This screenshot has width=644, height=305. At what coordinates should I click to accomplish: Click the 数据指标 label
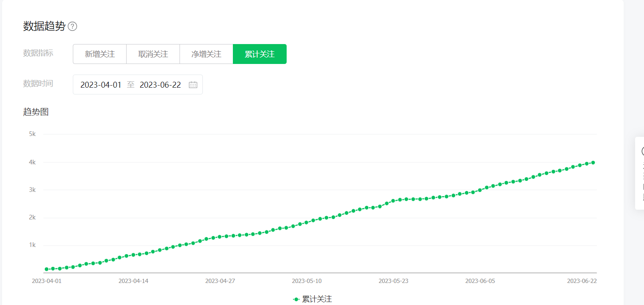[x=38, y=53]
